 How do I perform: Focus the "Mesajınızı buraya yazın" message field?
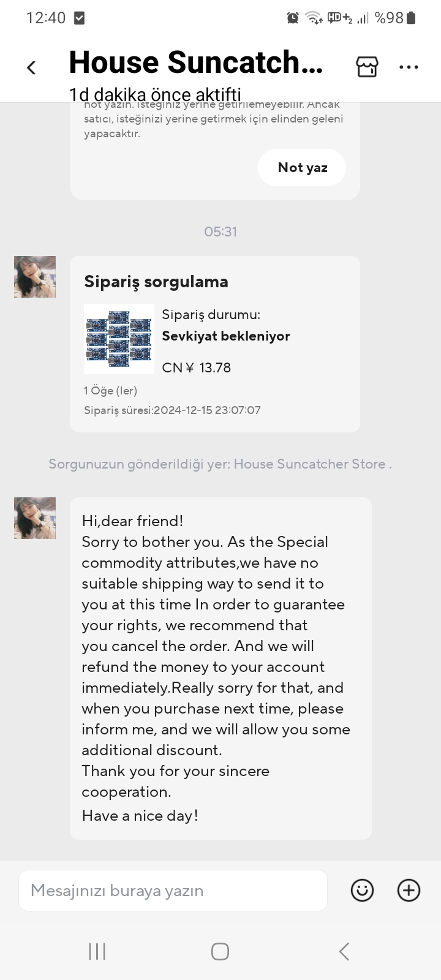click(173, 890)
